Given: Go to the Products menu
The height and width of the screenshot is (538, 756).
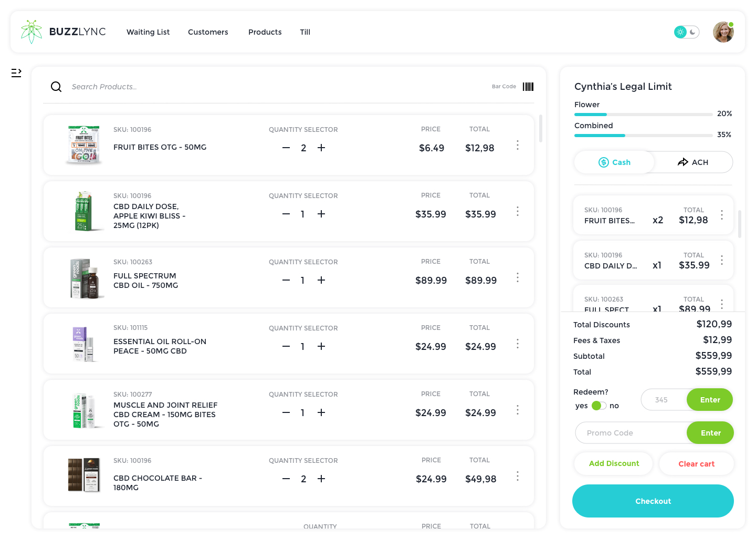Looking at the screenshot, I should click(x=265, y=32).
